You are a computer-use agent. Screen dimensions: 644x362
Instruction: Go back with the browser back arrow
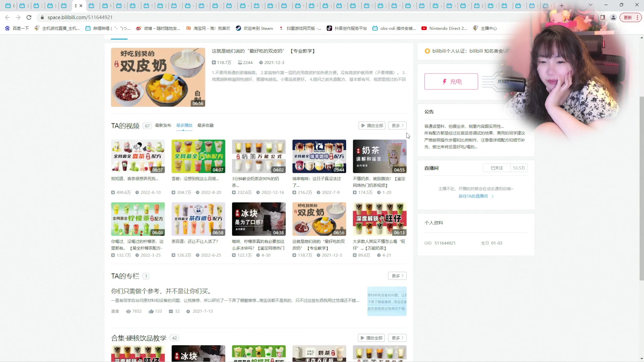pos(7,17)
